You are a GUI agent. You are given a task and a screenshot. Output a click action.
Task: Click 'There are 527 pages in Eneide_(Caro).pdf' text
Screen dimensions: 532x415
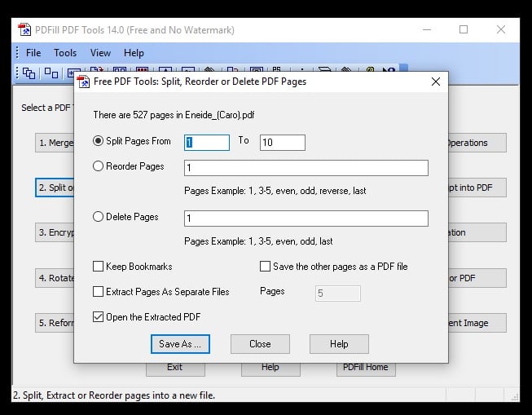coord(174,115)
